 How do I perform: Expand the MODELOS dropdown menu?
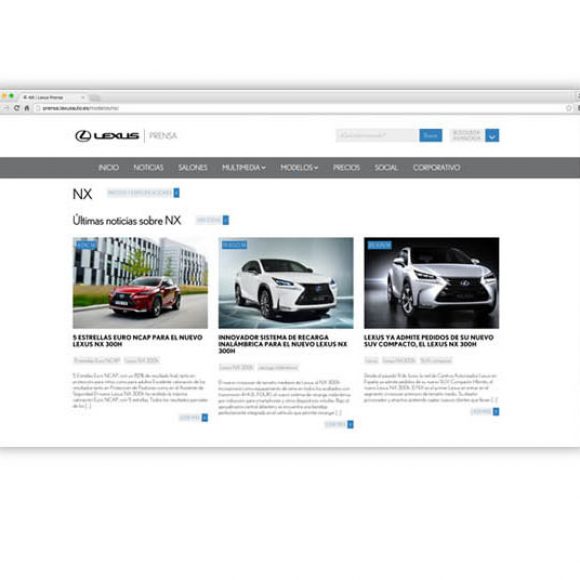pyautogui.click(x=299, y=168)
